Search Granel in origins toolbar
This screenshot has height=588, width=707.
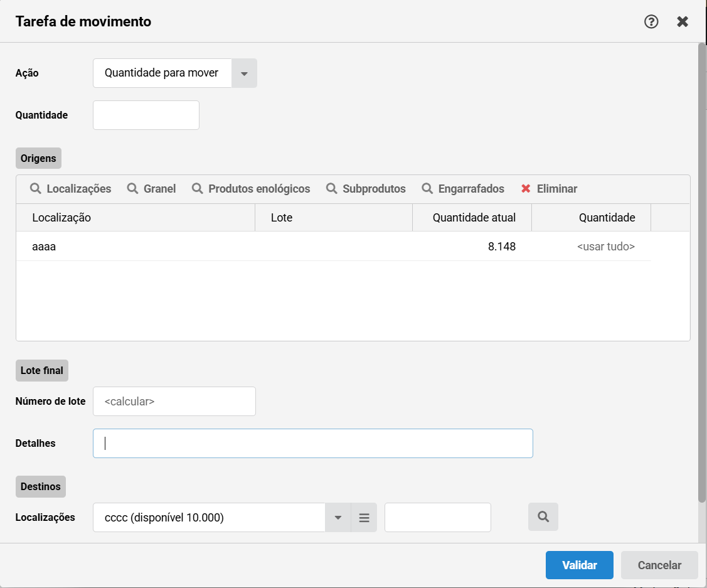(151, 188)
